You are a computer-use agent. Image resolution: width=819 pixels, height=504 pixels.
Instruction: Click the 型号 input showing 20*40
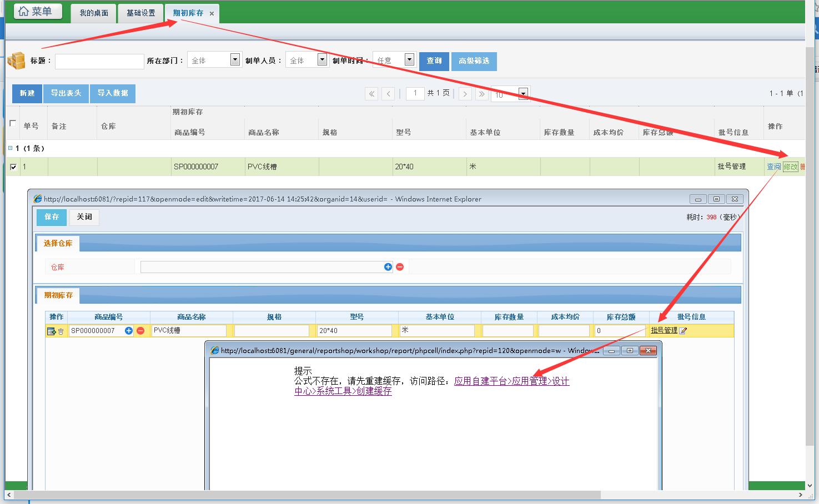pos(354,330)
